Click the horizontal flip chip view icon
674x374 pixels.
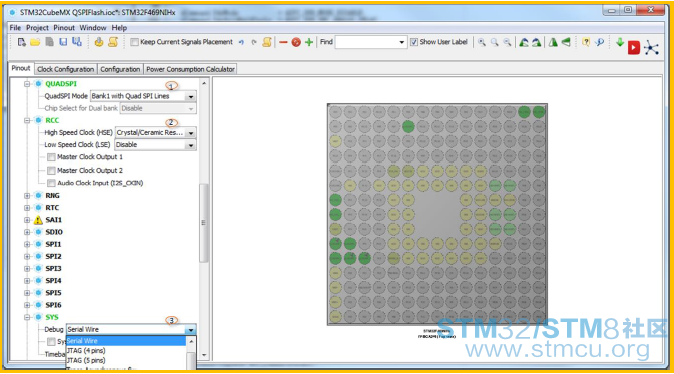pyautogui.click(x=553, y=42)
